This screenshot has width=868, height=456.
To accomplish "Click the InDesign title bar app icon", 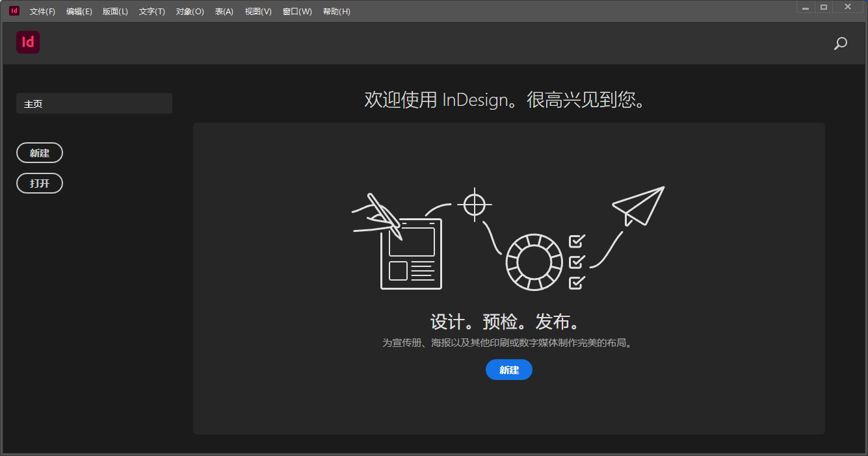I will (14, 10).
